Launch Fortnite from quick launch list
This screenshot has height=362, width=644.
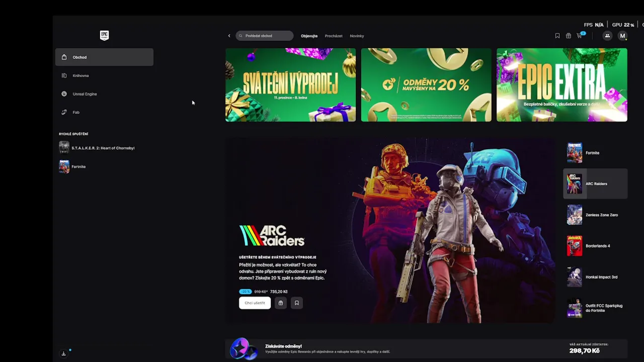coord(73,166)
